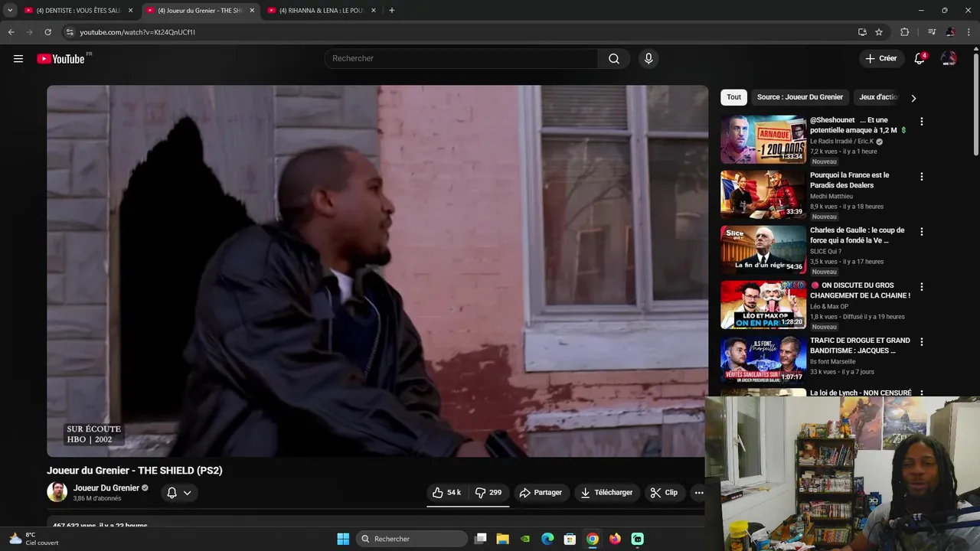The height and width of the screenshot is (551, 980).
Task: Show next filter chips with arrow
Action: coord(913,98)
